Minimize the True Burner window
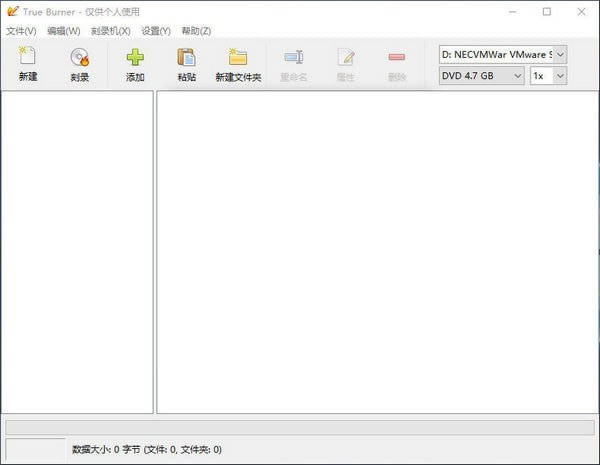 point(512,12)
